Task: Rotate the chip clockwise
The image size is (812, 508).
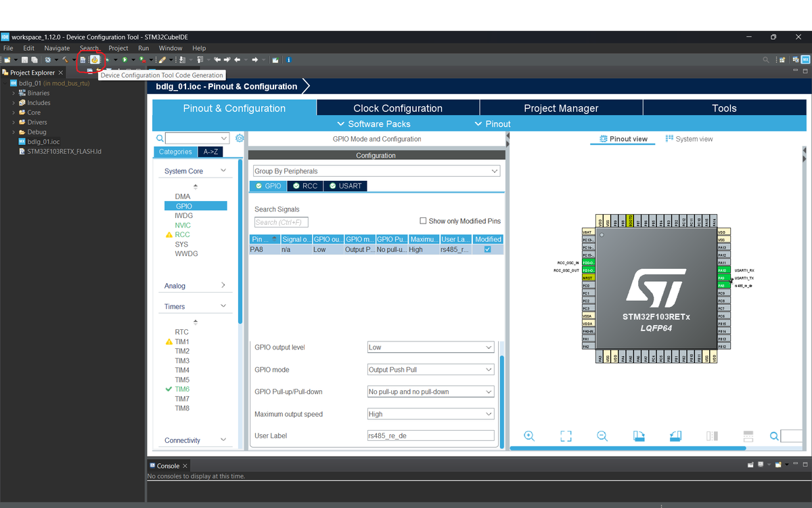Action: click(x=639, y=436)
